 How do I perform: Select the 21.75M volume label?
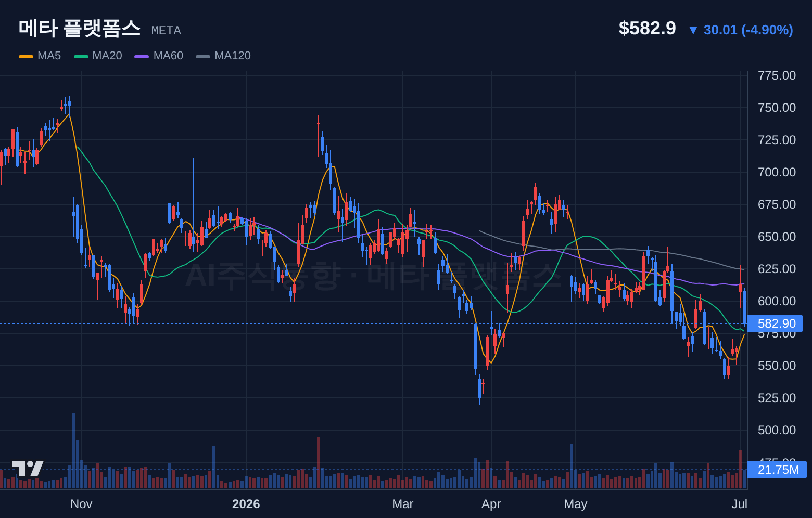pyautogui.click(x=777, y=470)
